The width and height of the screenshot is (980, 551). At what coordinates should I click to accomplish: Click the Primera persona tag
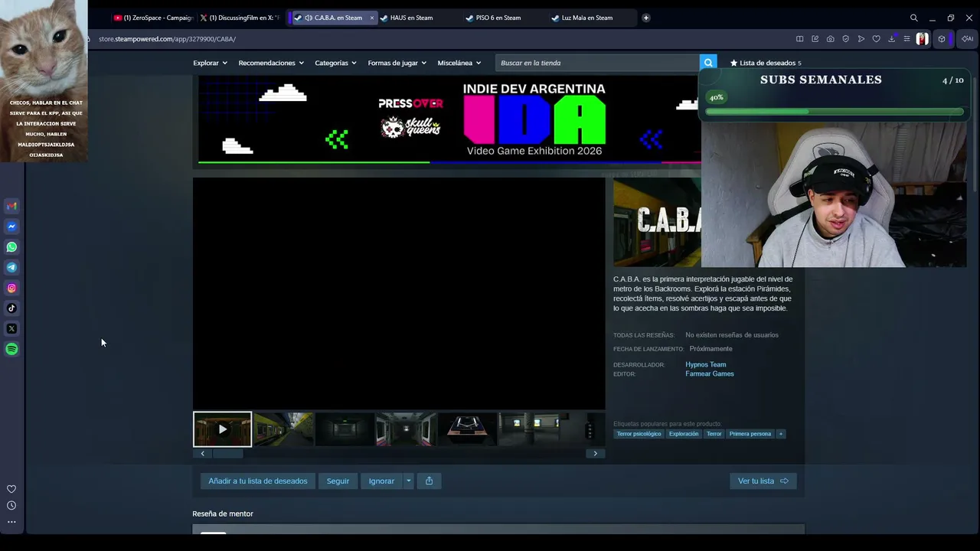click(x=750, y=434)
